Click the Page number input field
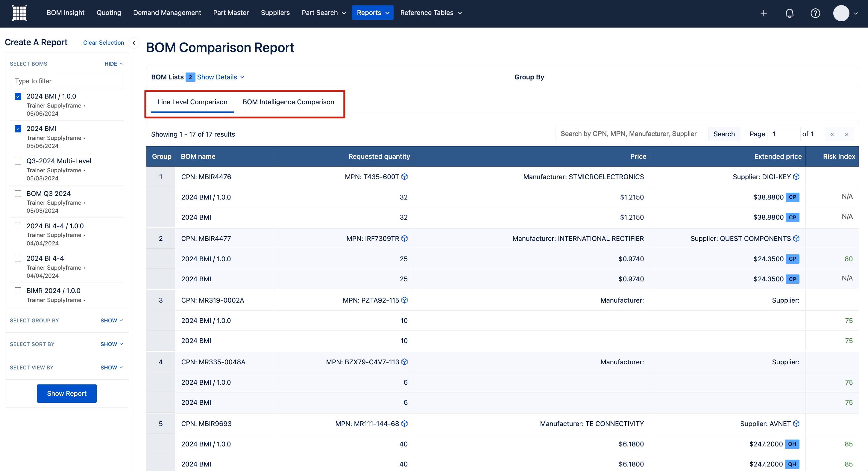The image size is (868, 471). click(x=783, y=134)
